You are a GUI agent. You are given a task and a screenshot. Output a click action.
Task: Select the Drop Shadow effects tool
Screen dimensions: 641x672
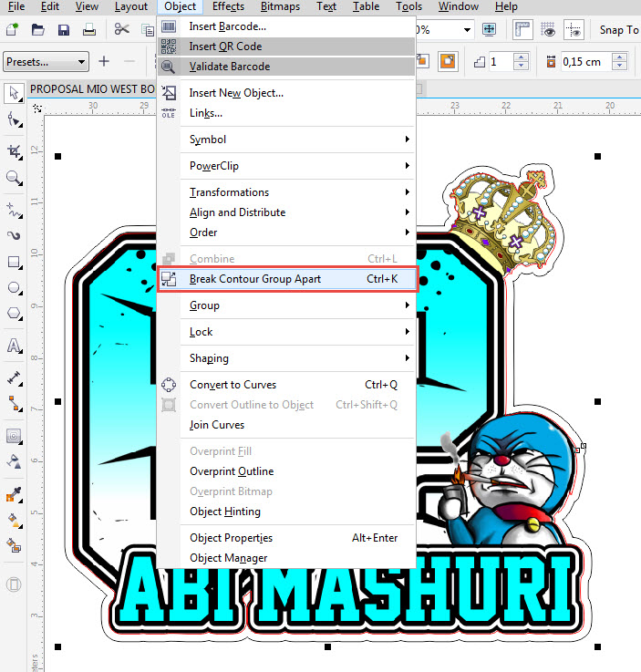[x=14, y=436]
